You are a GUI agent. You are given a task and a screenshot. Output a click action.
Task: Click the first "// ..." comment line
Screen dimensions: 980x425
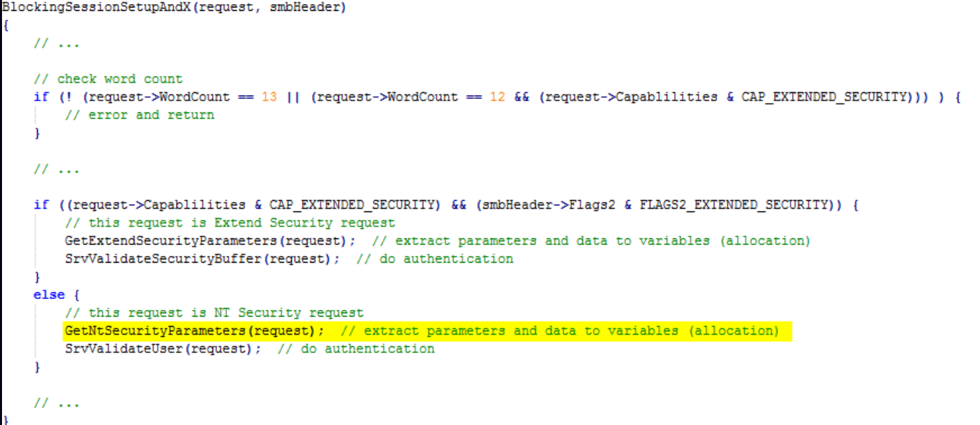pos(57,43)
